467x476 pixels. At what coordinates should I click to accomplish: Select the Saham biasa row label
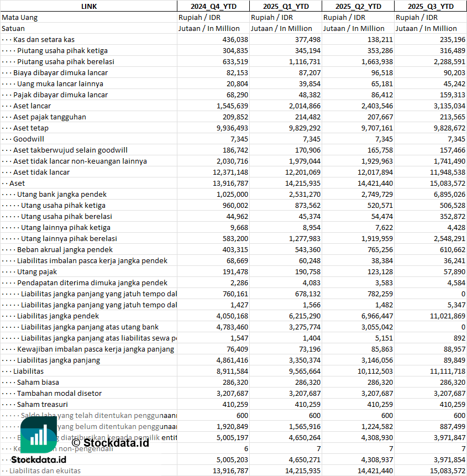click(38, 383)
